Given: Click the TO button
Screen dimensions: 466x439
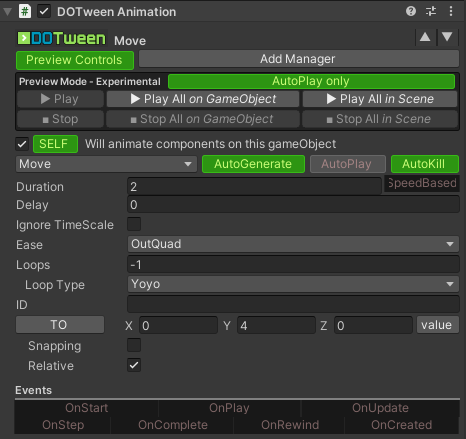Looking at the screenshot, I should (60, 325).
